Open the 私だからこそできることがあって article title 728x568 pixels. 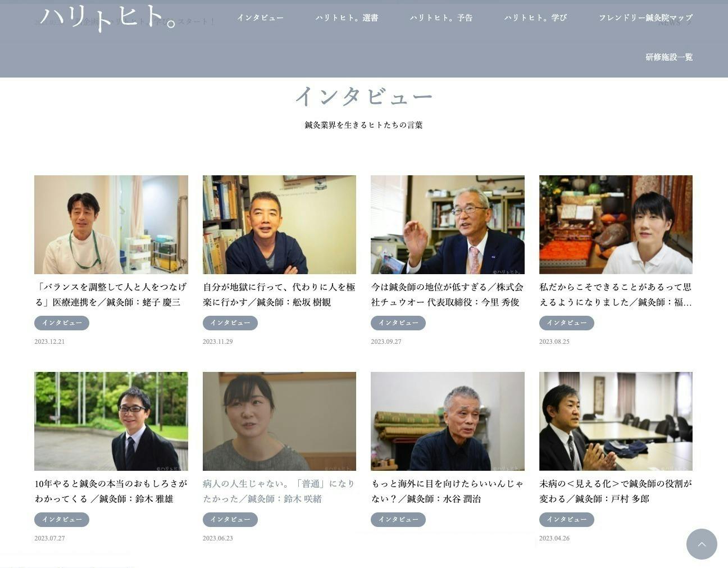click(x=616, y=294)
